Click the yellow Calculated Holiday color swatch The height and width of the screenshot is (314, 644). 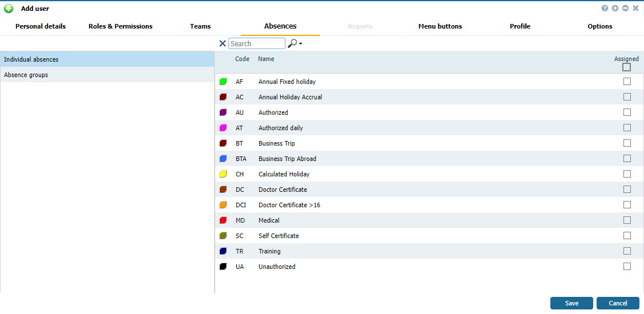(223, 174)
